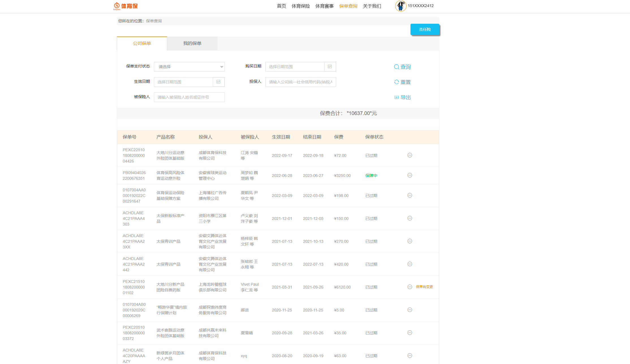Open more options for xyq policy row
The width and height of the screenshot is (630, 364).
[410, 356]
